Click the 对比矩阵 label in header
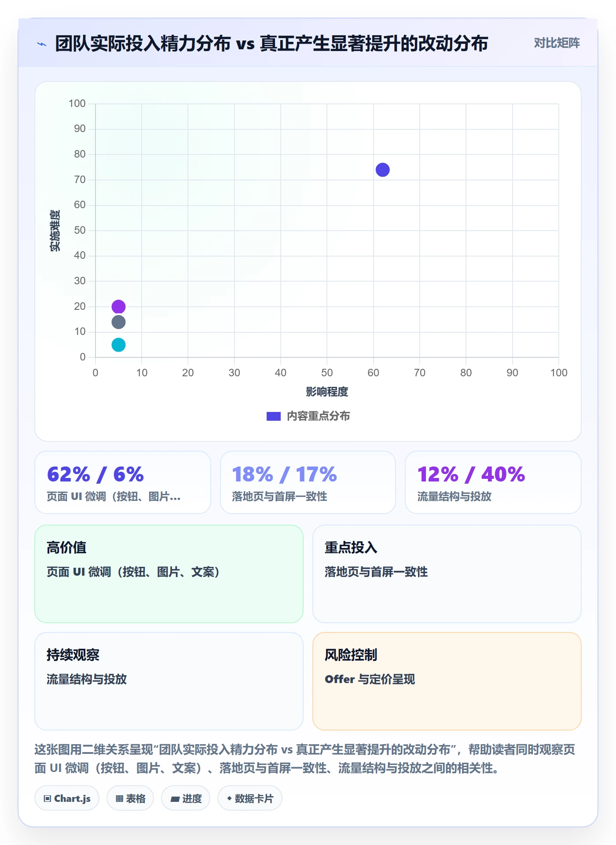Image resolution: width=616 pixels, height=845 pixels. pos(557,43)
